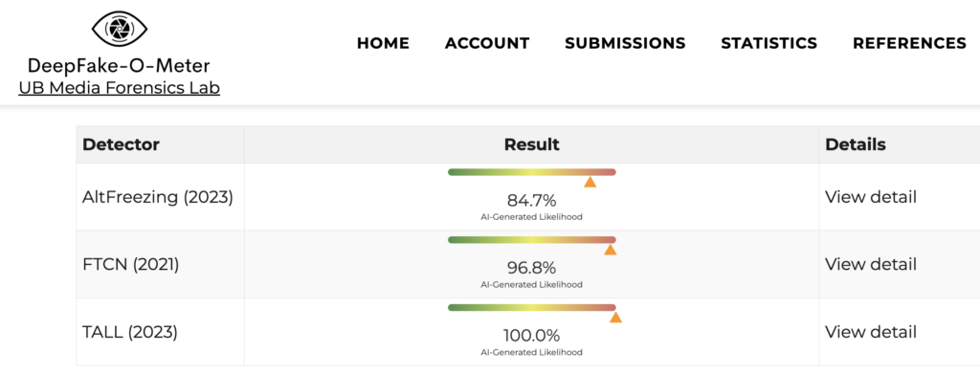980x374 pixels.
Task: Select the 96.8% likelihood value
Action: coord(531,269)
